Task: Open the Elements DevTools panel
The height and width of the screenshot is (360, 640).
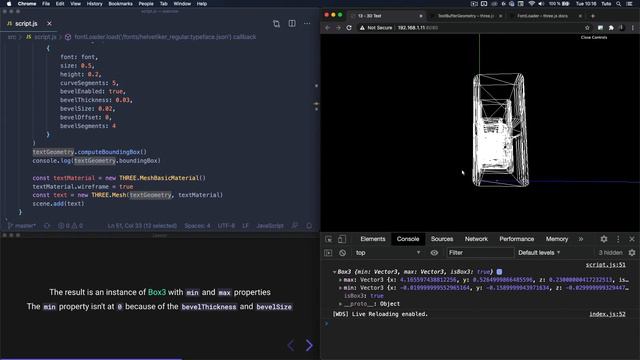Action: coord(373,239)
